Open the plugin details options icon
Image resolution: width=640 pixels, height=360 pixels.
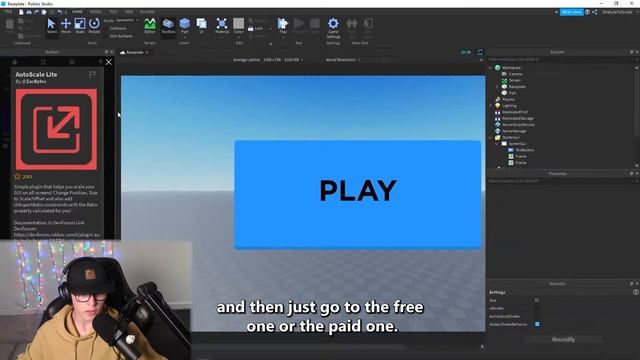[92, 74]
